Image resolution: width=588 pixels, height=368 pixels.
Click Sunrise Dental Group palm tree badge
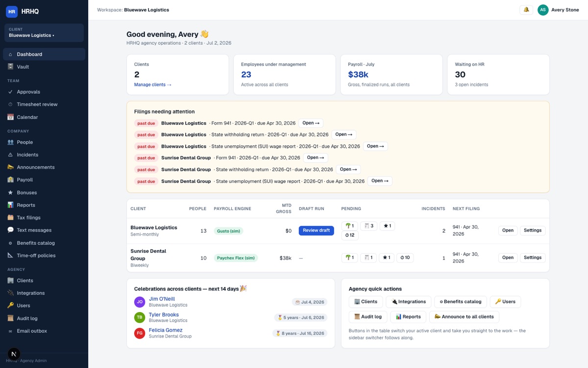349,258
